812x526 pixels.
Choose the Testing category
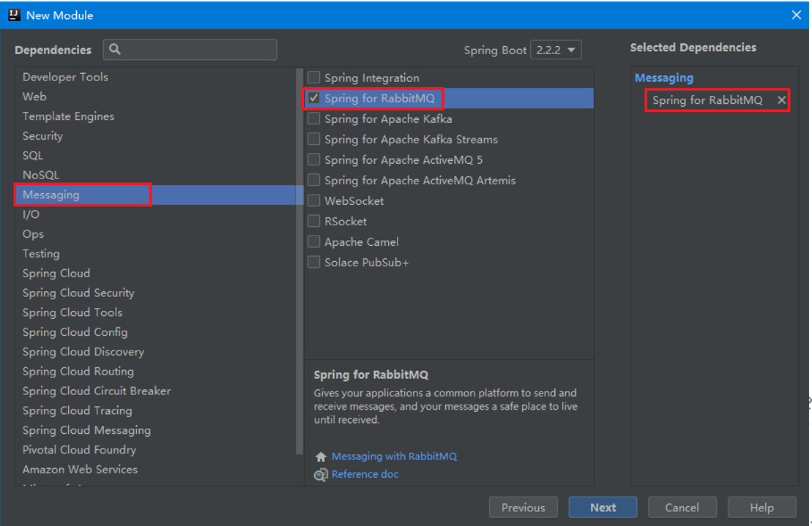pyautogui.click(x=155, y=254)
